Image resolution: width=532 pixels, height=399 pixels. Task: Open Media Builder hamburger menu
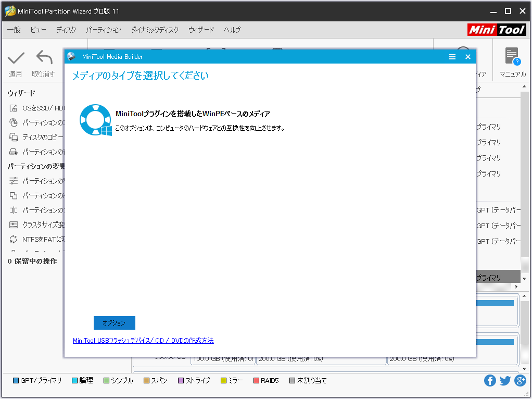[x=452, y=57]
